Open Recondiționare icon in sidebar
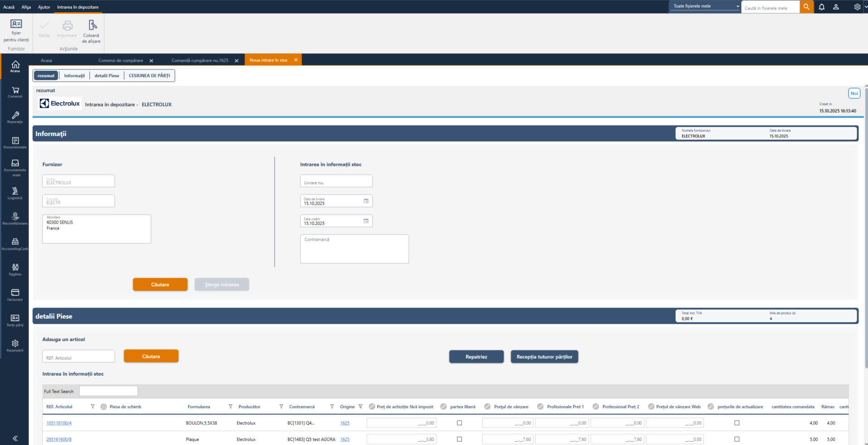 (x=15, y=216)
